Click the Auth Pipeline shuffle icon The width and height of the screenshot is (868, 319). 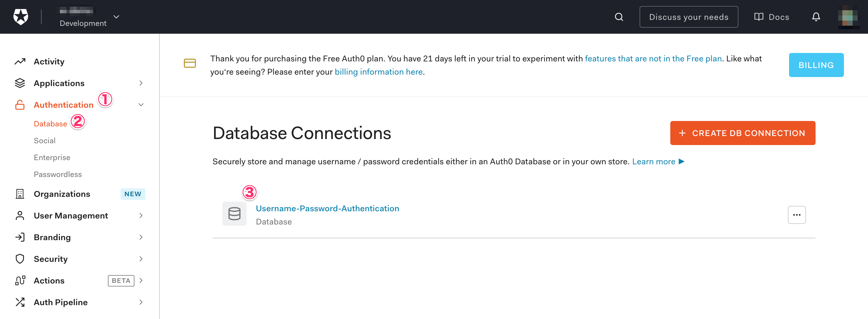coord(20,302)
